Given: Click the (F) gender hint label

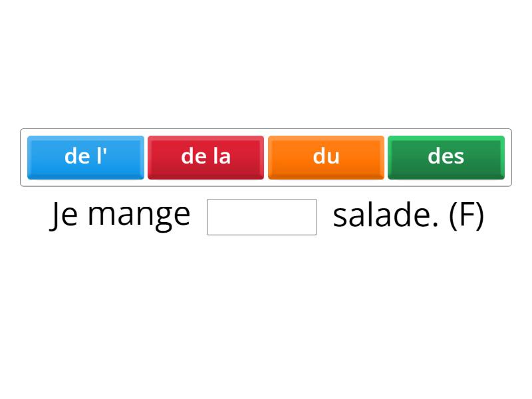Looking at the screenshot, I should click(x=469, y=214).
